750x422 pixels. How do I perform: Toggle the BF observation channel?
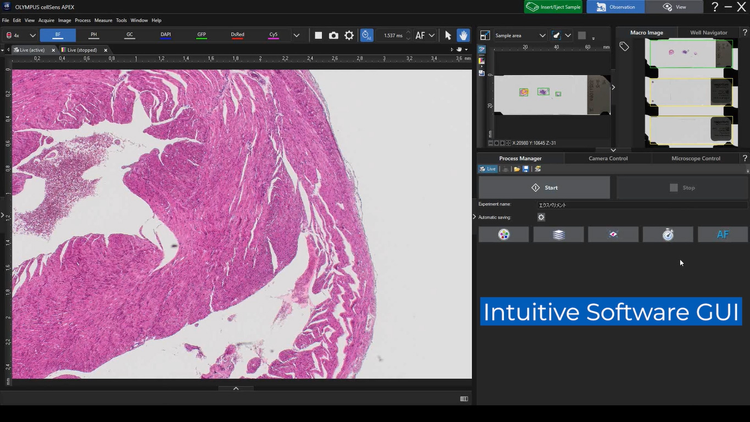click(x=57, y=35)
